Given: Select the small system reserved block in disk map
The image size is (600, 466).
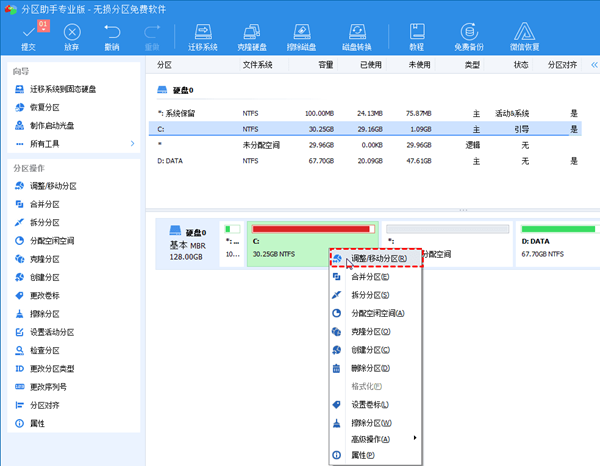Looking at the screenshot, I should click(x=232, y=244).
